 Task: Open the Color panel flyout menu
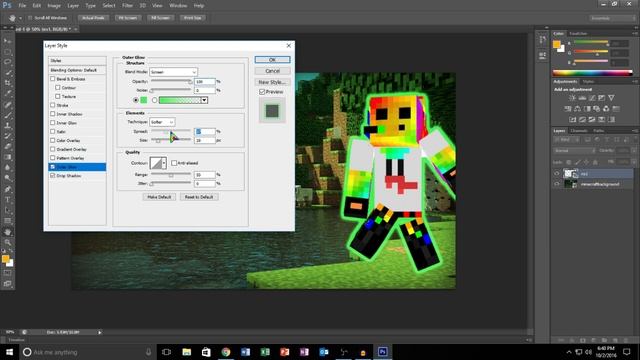click(x=635, y=33)
